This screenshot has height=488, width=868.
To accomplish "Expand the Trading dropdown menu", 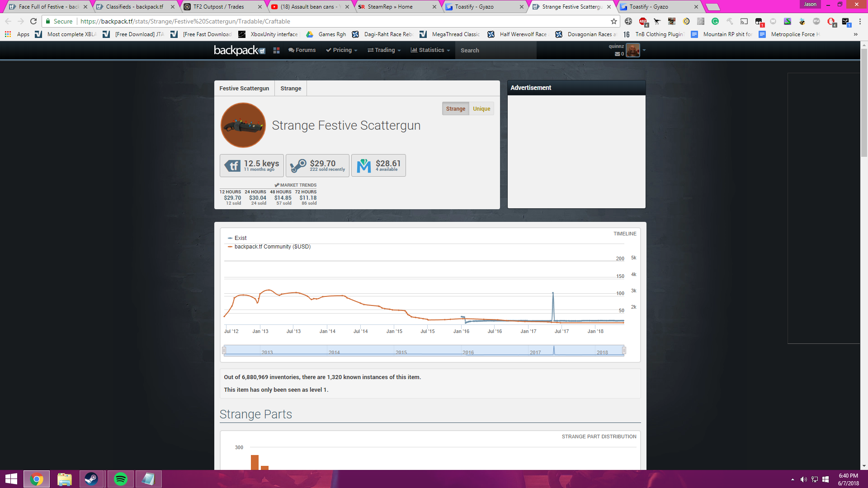I will pos(384,50).
